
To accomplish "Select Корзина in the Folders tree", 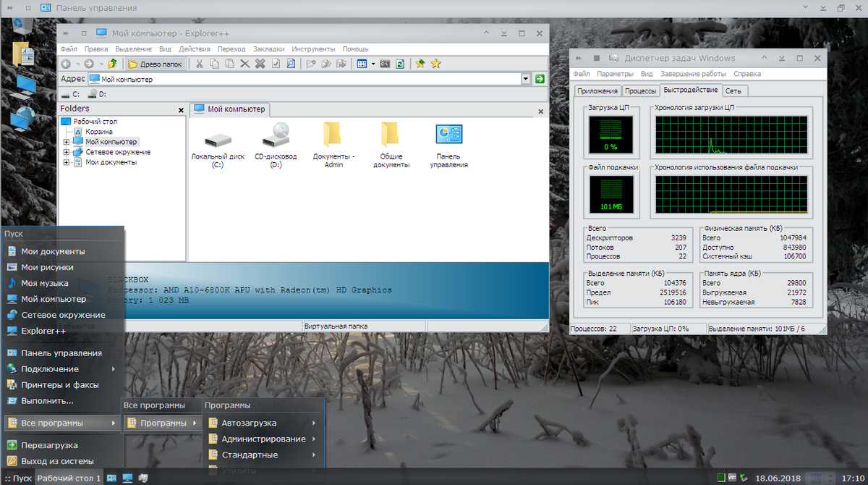I will point(98,132).
